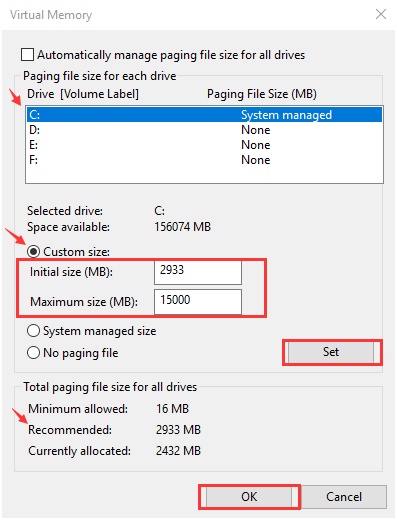
Task: Click empty area below F: in drive list
Action: pyautogui.click(x=204, y=175)
